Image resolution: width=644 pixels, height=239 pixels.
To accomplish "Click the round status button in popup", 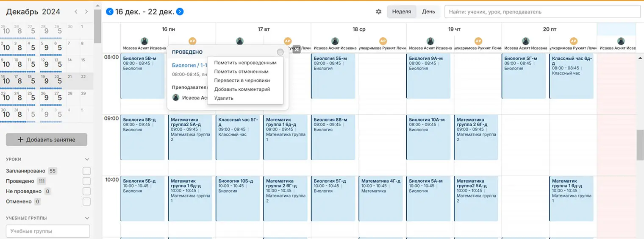I will (x=280, y=52).
